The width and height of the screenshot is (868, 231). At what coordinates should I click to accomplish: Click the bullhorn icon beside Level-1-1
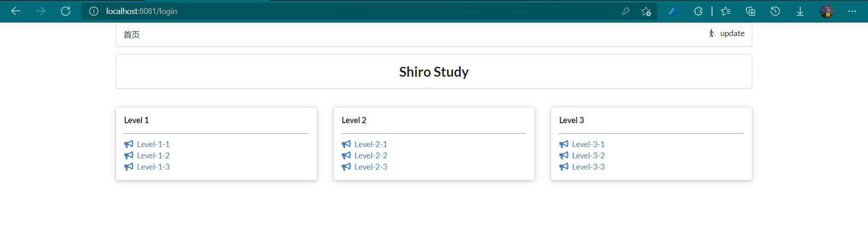[129, 144]
